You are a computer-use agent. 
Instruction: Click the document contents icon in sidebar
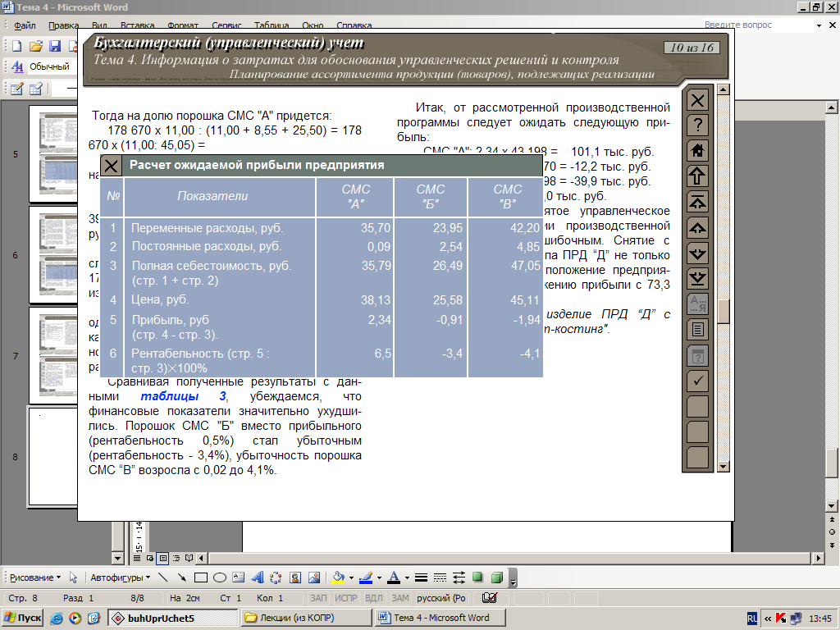point(697,330)
